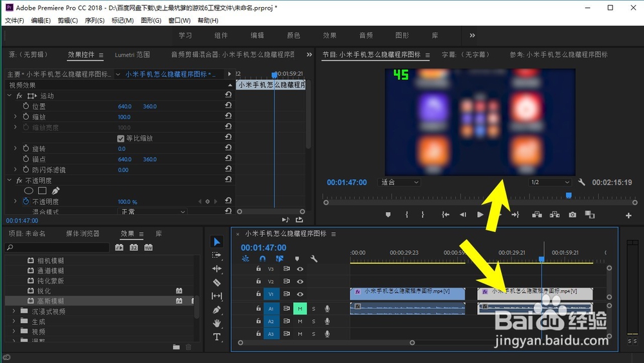Open playback resolution 1/2 dropdown
Image resolution: width=644 pixels, height=363 pixels.
click(550, 182)
